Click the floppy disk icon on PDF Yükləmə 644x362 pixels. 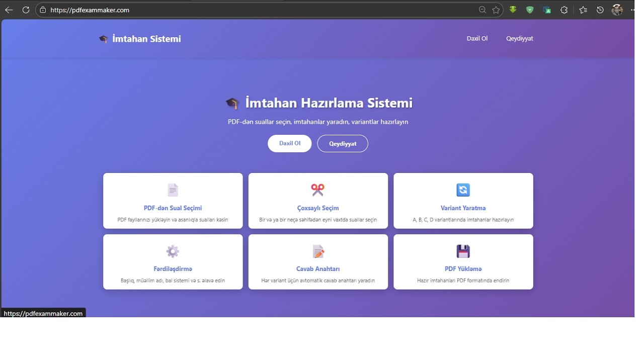click(463, 251)
